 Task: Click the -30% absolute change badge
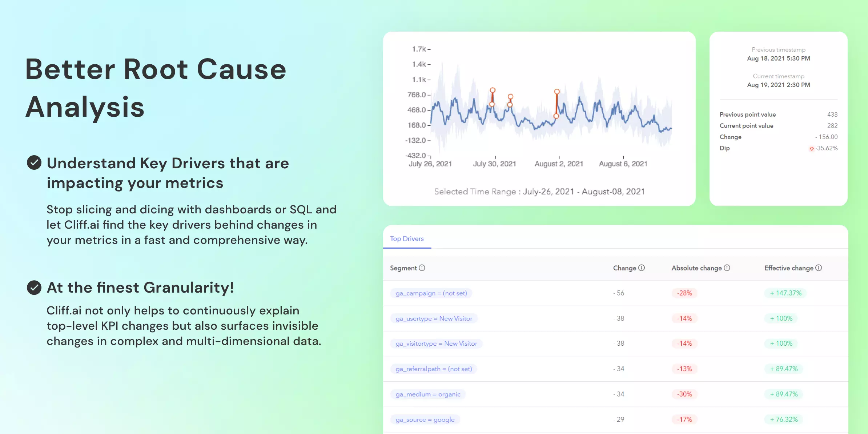click(x=684, y=394)
